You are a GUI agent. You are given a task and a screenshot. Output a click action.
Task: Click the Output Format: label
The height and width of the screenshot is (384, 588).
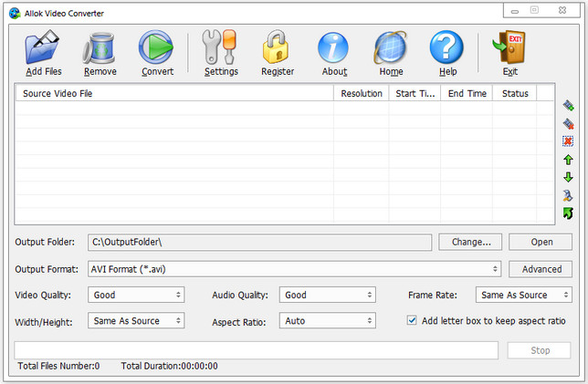[x=47, y=269]
